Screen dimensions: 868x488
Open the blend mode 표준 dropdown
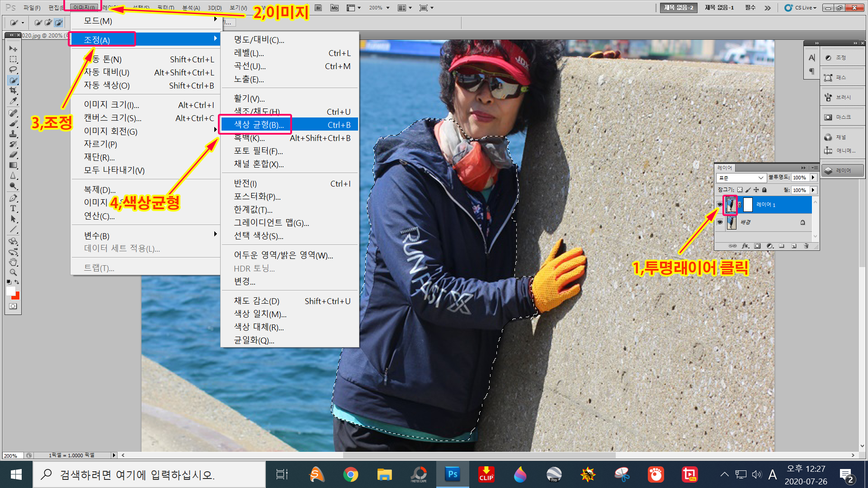coord(741,178)
